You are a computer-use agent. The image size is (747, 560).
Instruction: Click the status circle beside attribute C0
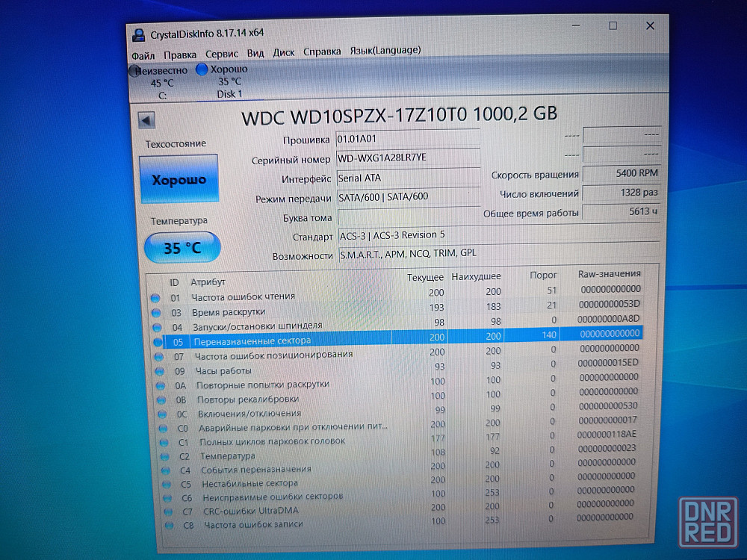pos(163,429)
